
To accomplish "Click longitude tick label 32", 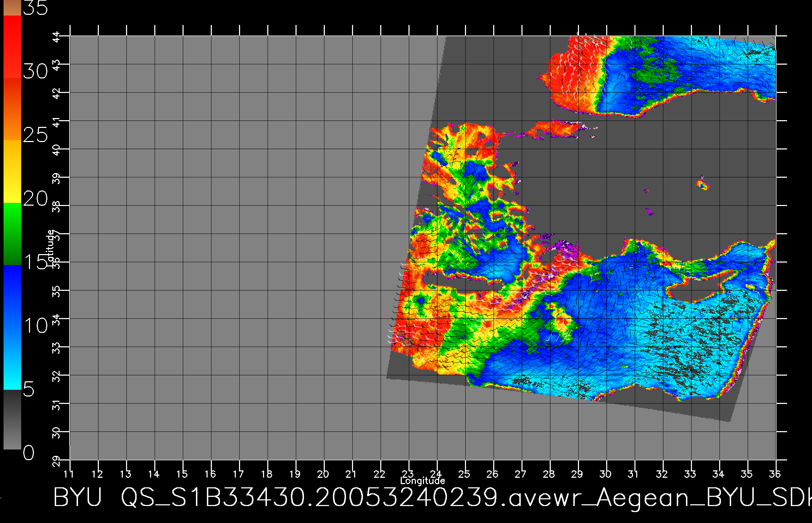I will tap(662, 474).
